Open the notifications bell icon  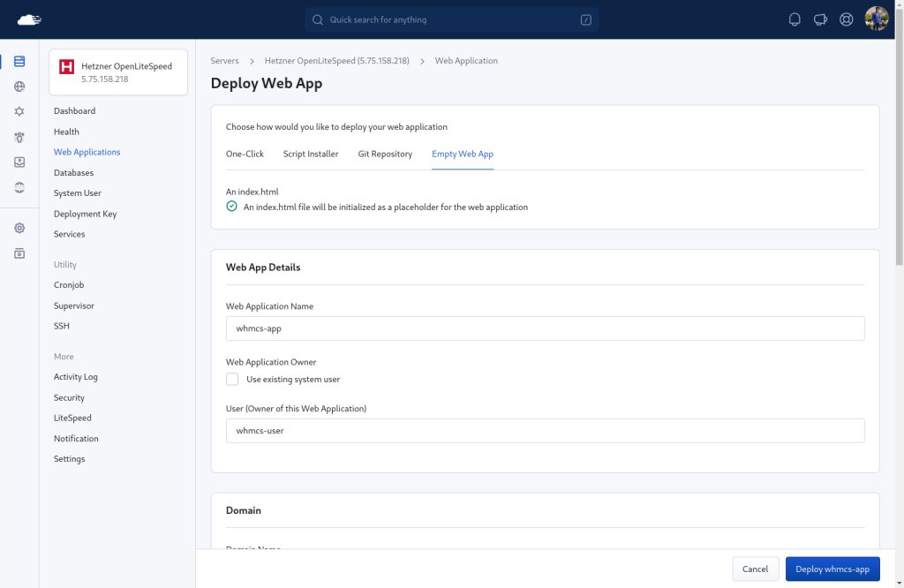(x=795, y=19)
